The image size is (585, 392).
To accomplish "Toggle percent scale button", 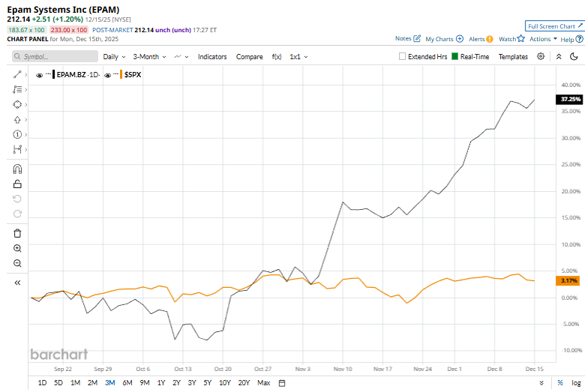I will [x=560, y=383].
